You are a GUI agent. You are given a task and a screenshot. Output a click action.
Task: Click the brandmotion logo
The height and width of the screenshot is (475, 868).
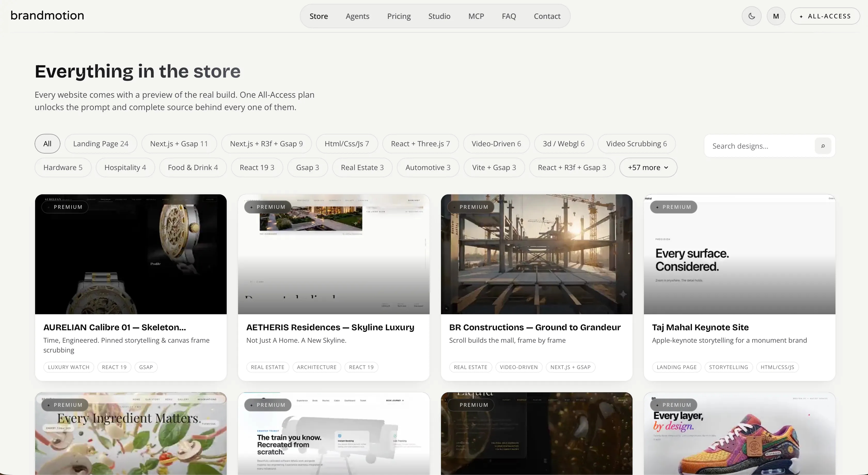coord(47,16)
